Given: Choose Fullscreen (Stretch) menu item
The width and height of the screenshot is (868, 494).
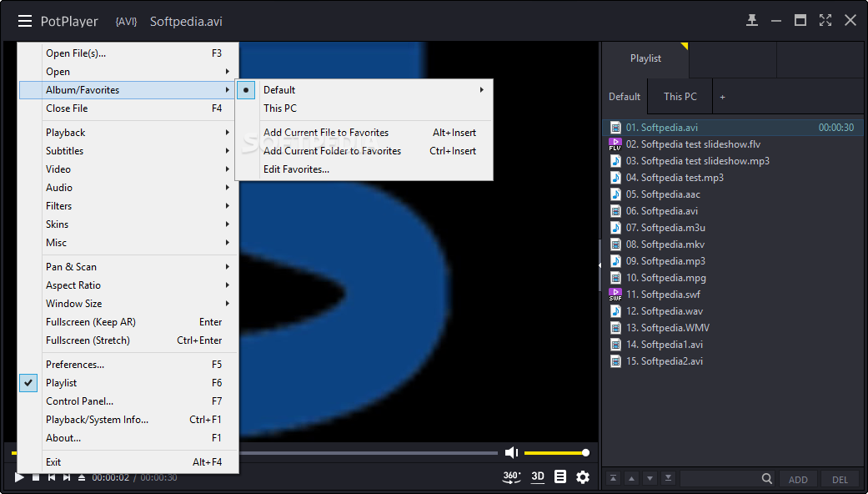Looking at the screenshot, I should point(129,340).
